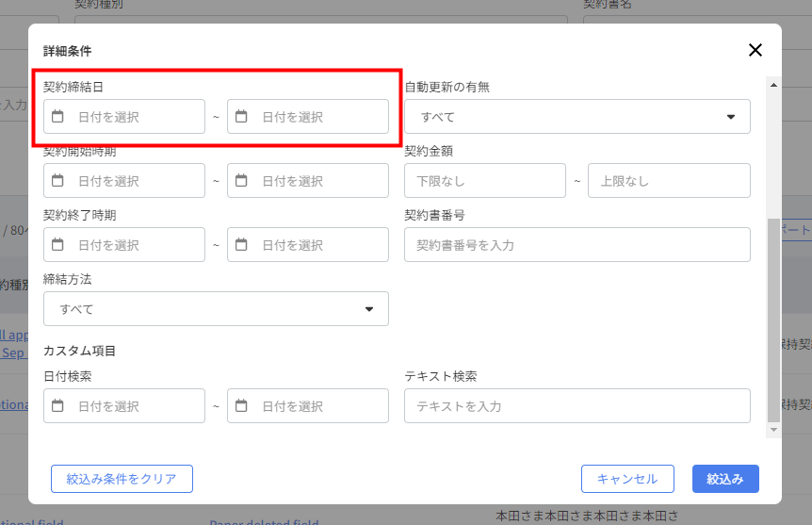Select the 契約開始時期 end date field
Screen dimensions: 812x525
[308, 180]
